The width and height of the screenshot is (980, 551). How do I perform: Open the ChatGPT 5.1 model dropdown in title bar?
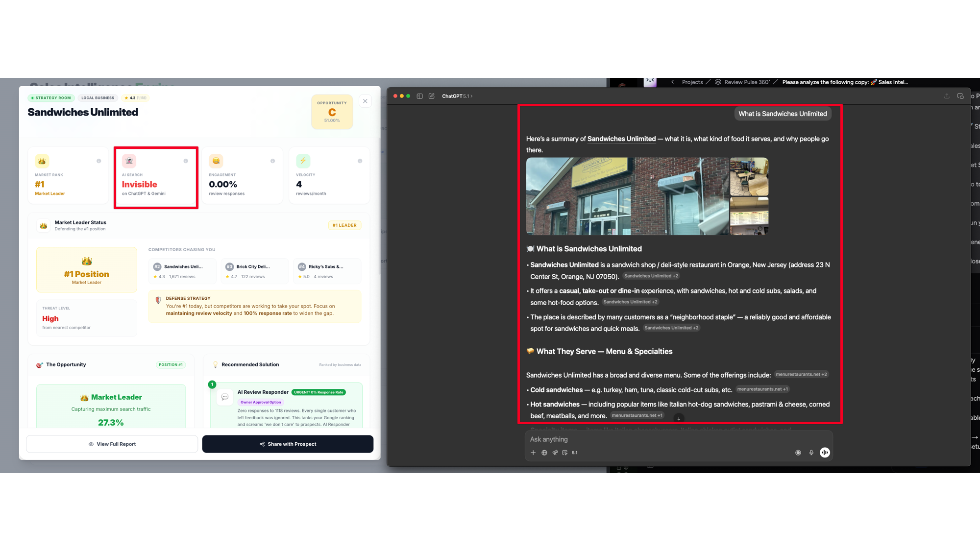pos(457,96)
